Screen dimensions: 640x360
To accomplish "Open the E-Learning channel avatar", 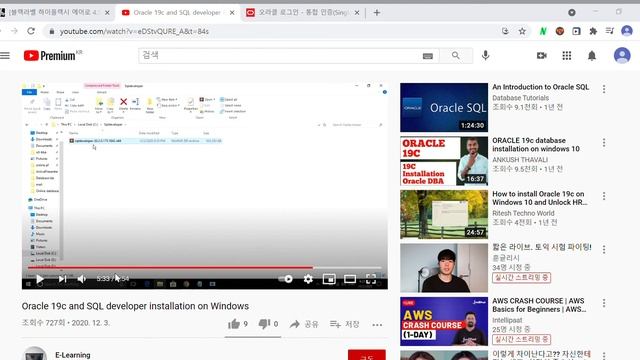I will pyautogui.click(x=35, y=354).
